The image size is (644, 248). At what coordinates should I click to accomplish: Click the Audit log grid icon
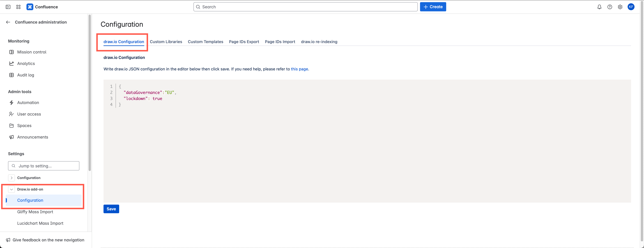pos(11,75)
